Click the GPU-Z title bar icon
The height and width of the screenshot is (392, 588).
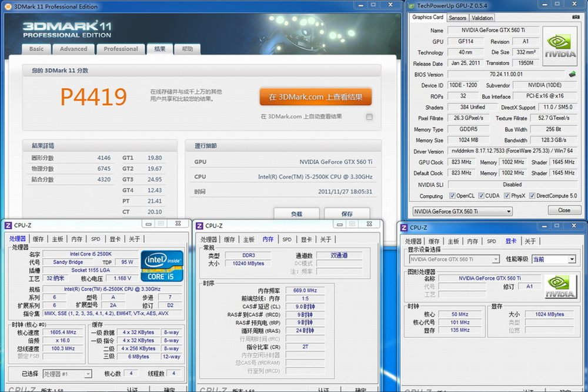(412, 6)
